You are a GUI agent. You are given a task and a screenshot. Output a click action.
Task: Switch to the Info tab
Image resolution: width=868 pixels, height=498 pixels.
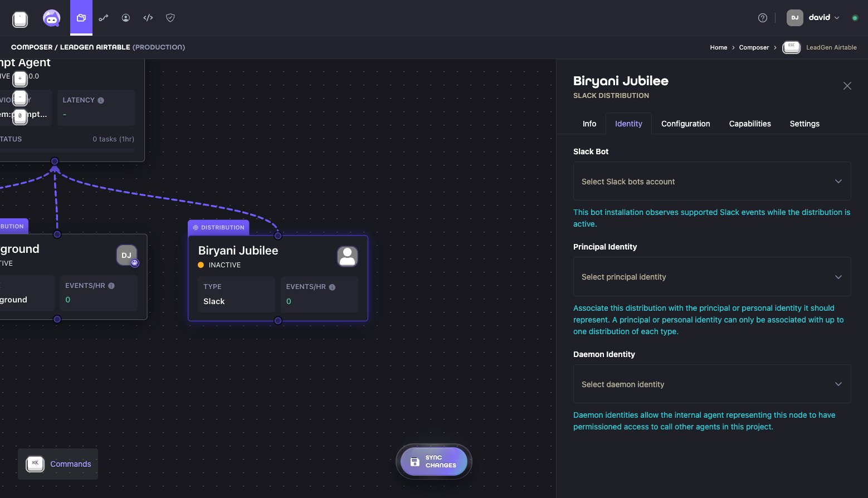(589, 124)
